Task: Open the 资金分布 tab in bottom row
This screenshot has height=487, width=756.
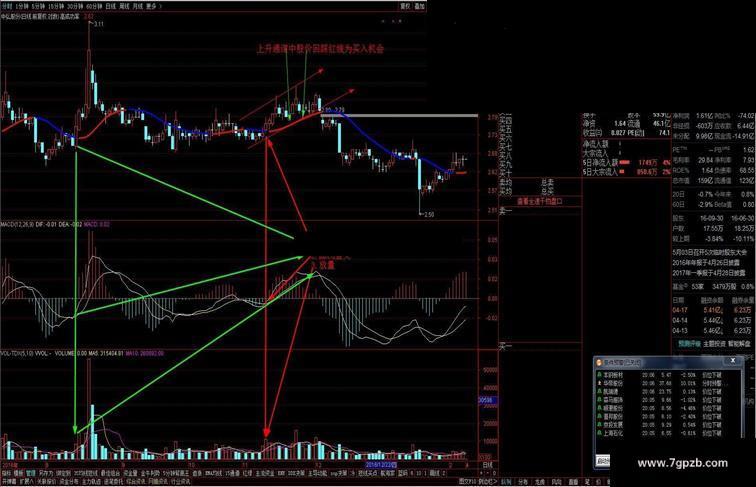Action: coord(69,481)
